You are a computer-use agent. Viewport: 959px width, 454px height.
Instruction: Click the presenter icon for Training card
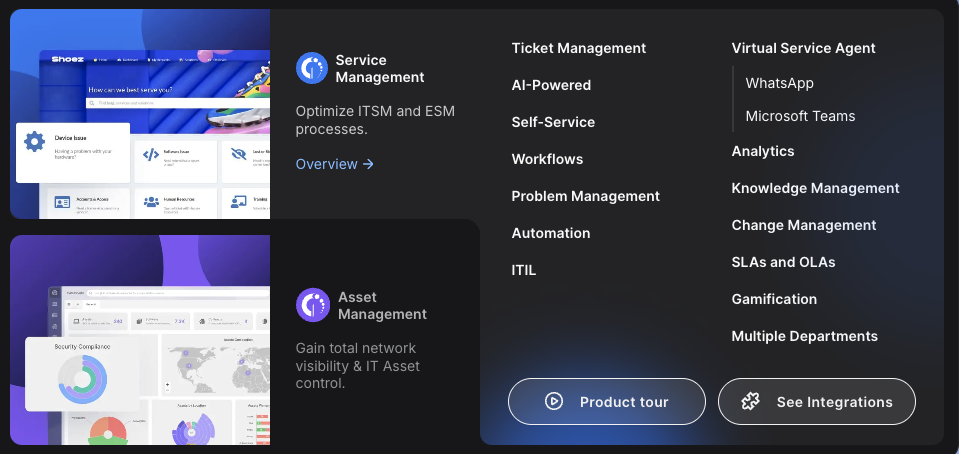point(239,201)
